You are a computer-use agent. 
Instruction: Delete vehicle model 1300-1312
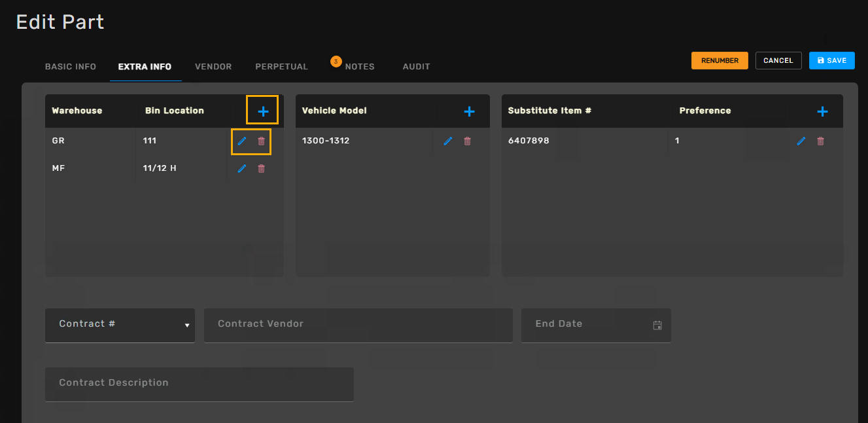tap(467, 141)
